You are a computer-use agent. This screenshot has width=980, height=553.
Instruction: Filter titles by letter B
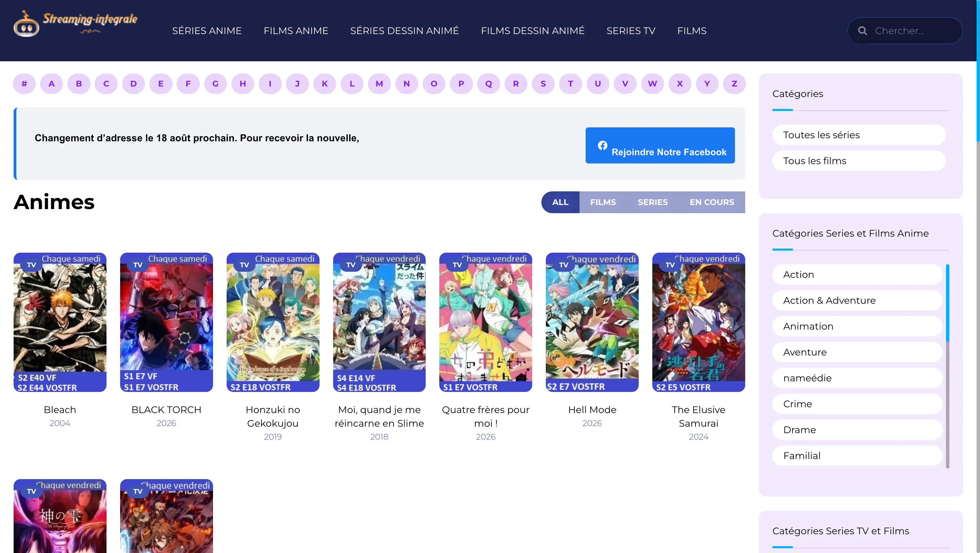(x=79, y=84)
